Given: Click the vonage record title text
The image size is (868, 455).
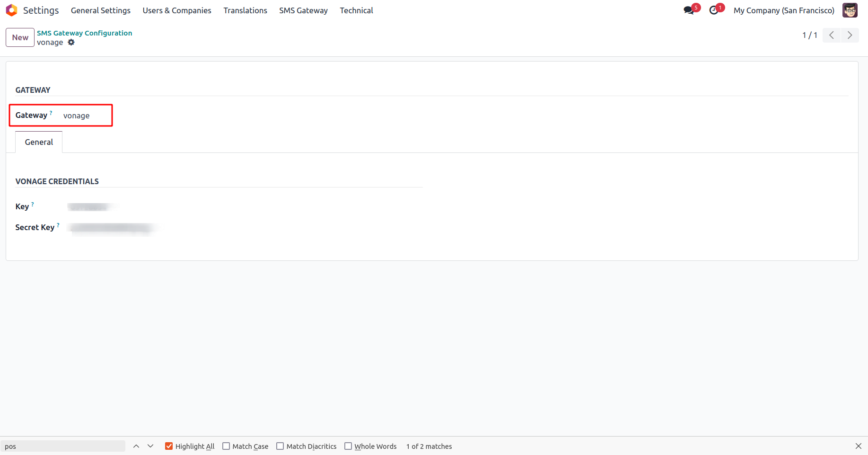Looking at the screenshot, I should pyautogui.click(x=50, y=43).
